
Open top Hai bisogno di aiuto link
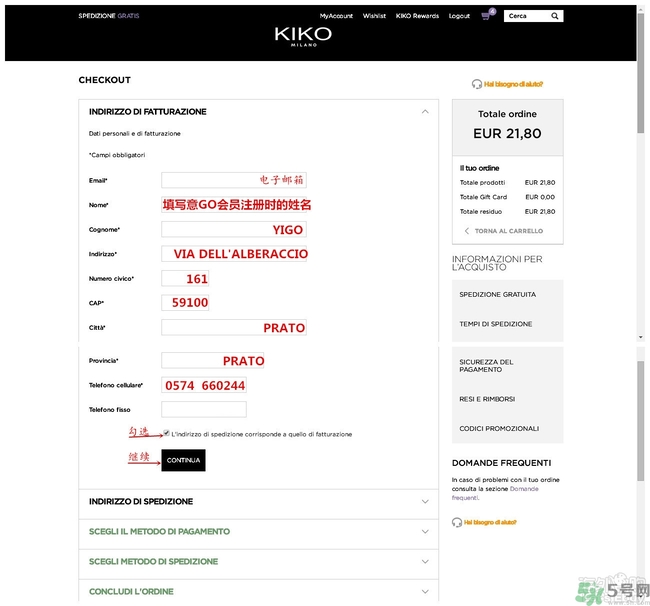click(513, 84)
